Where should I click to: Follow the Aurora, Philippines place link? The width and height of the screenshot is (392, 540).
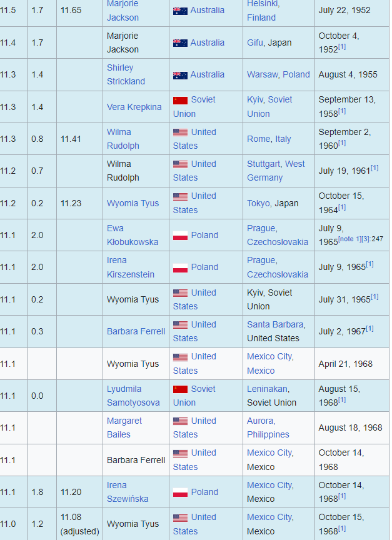click(268, 427)
